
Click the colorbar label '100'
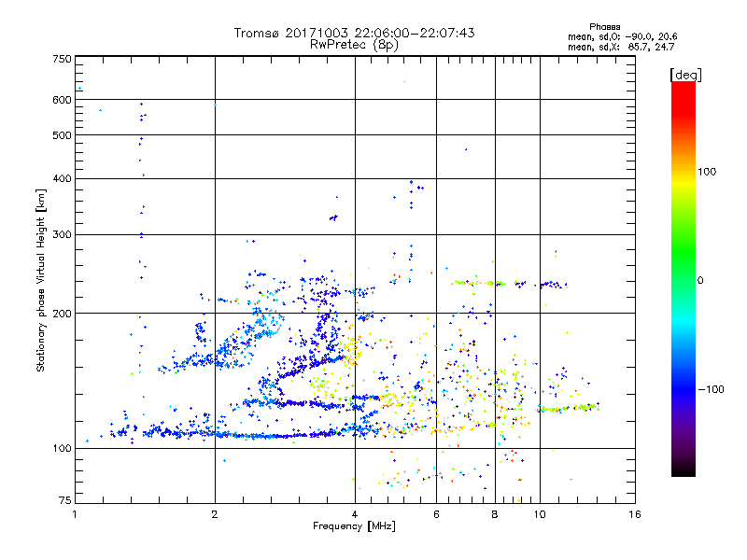click(707, 172)
